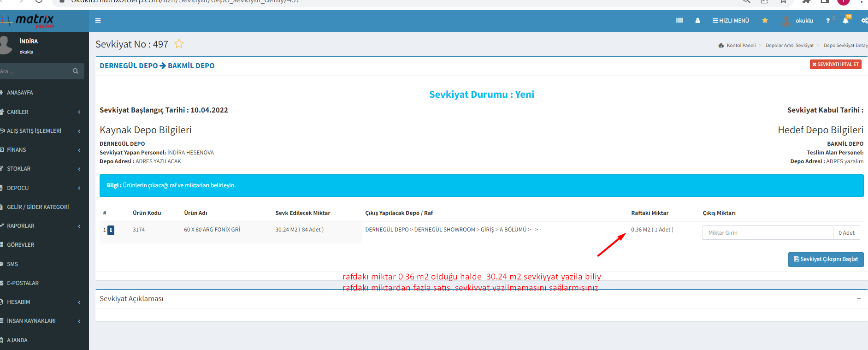Image resolution: width=868 pixels, height=350 pixels.
Task: Go to ANASAYFA in sidebar
Action: click(20, 93)
